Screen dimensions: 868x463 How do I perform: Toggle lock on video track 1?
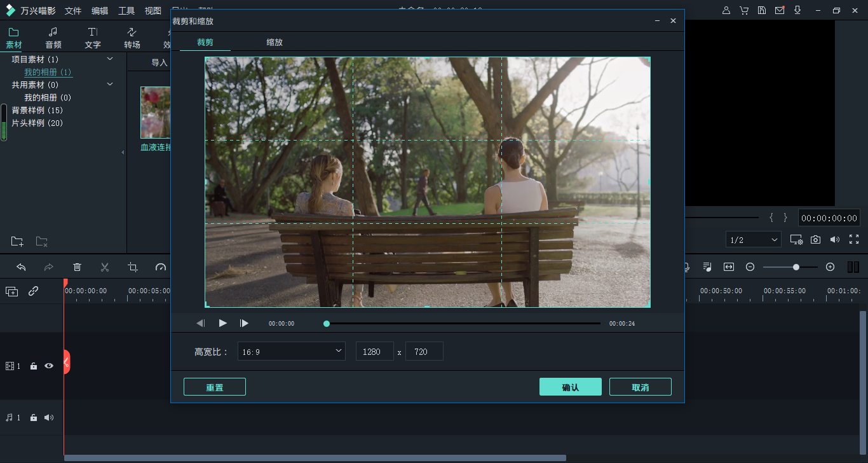(x=34, y=366)
